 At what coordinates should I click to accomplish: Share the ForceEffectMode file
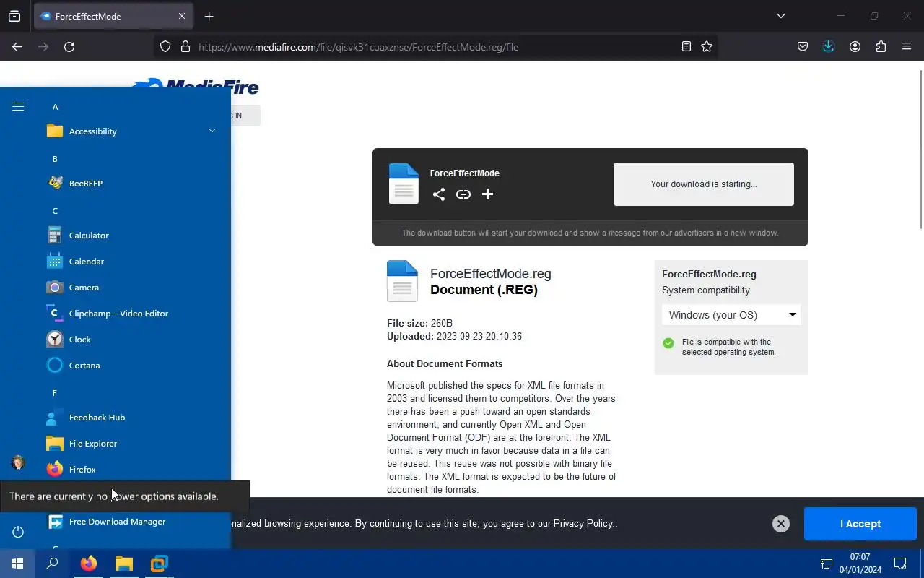[x=439, y=194]
